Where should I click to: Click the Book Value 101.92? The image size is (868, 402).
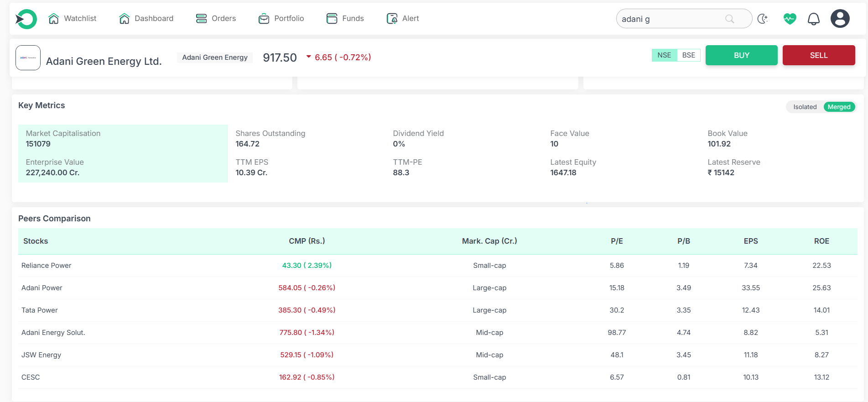tap(719, 144)
